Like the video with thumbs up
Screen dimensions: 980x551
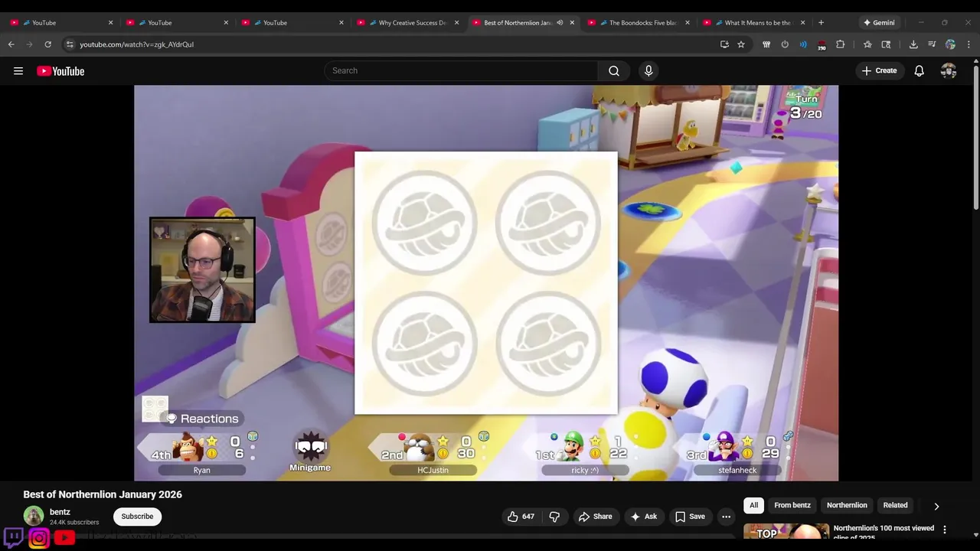click(x=521, y=517)
